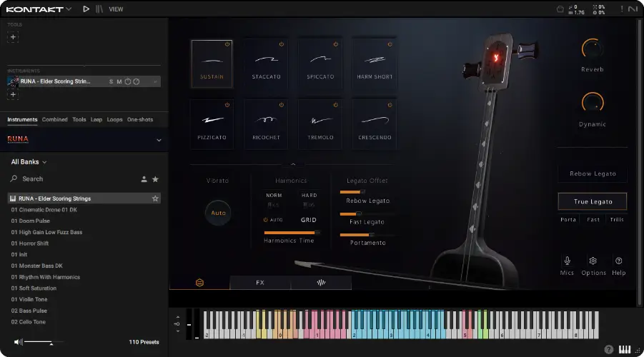Viewport: 644px width, 357px height.
Task: Collapse the articulation settings panel chevron
Action: [293, 164]
